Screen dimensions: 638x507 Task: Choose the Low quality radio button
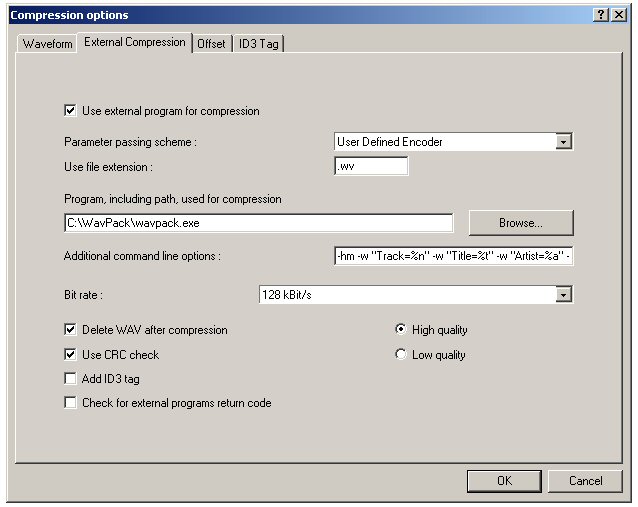point(402,354)
